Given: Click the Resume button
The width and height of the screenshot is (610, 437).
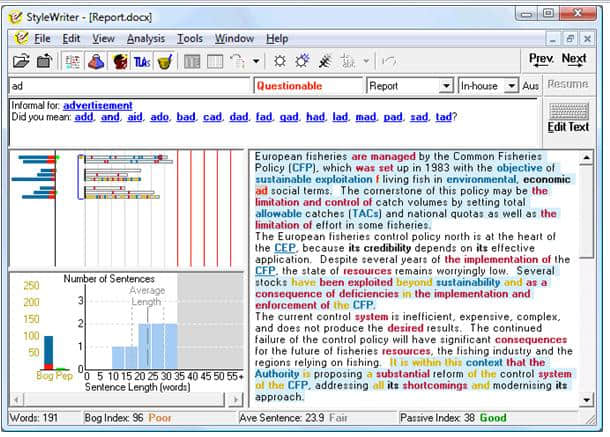Looking at the screenshot, I should [568, 84].
